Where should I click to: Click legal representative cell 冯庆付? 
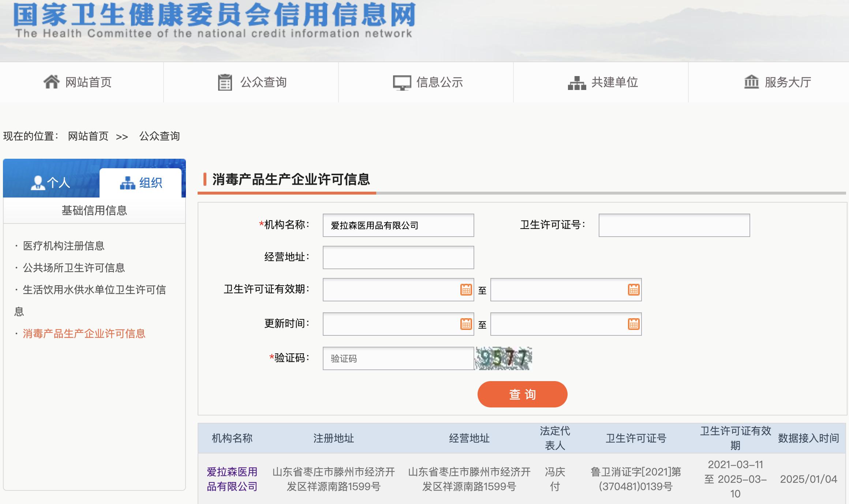pyautogui.click(x=555, y=479)
